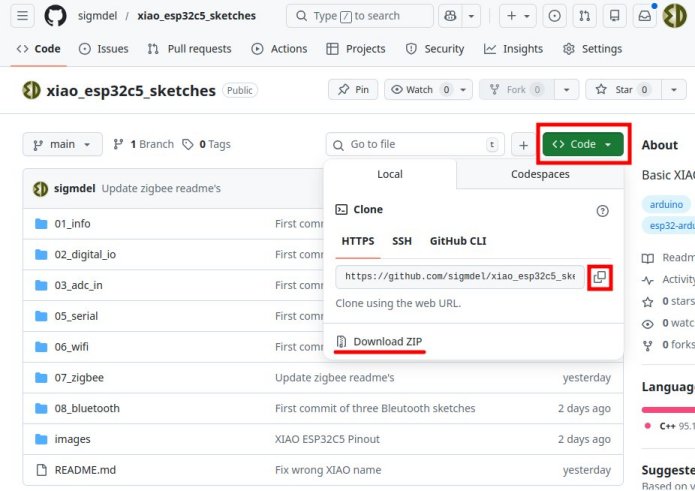695x491 pixels.
Task: Switch to the Actions tab
Action: click(x=279, y=49)
